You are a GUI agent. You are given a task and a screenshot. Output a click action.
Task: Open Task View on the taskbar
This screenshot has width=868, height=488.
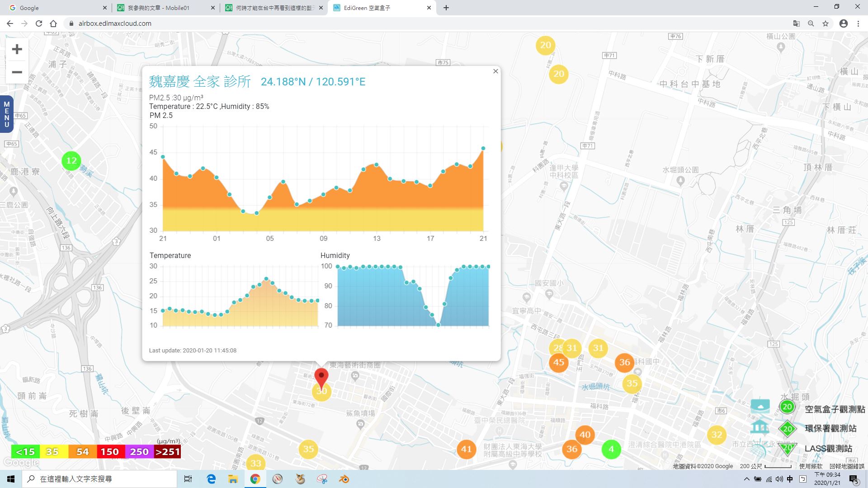188,479
